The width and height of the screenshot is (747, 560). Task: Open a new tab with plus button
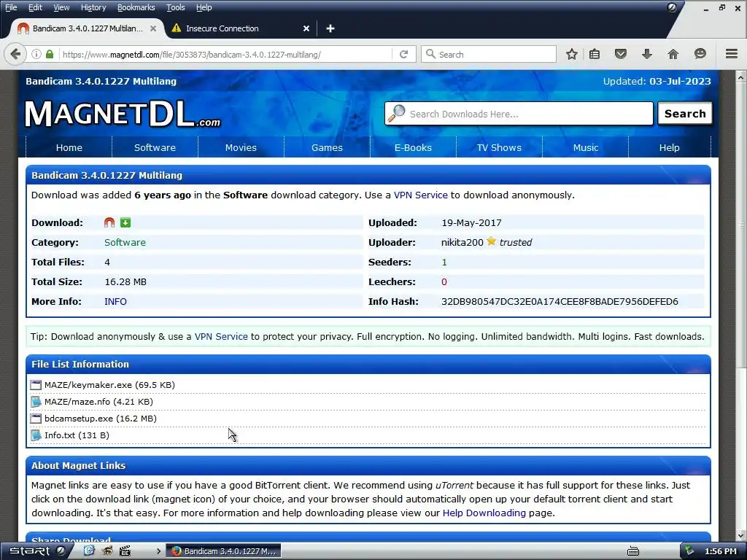click(x=330, y=28)
